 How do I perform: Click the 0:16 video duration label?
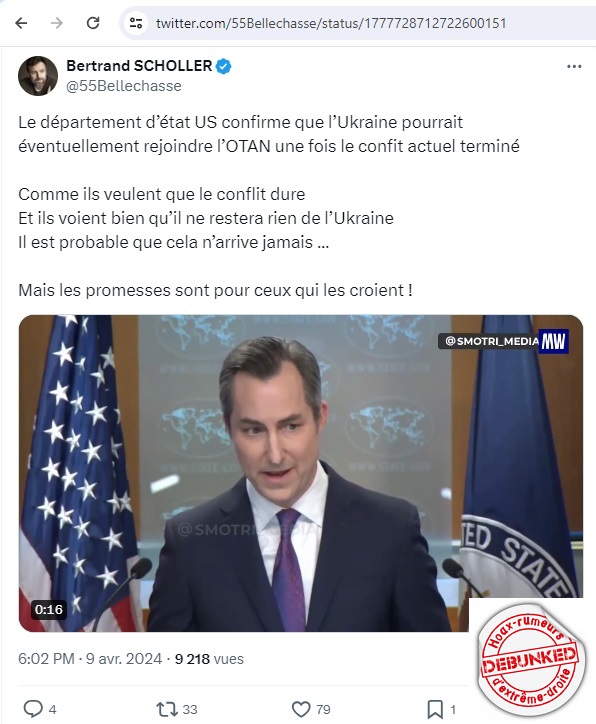pyautogui.click(x=48, y=609)
